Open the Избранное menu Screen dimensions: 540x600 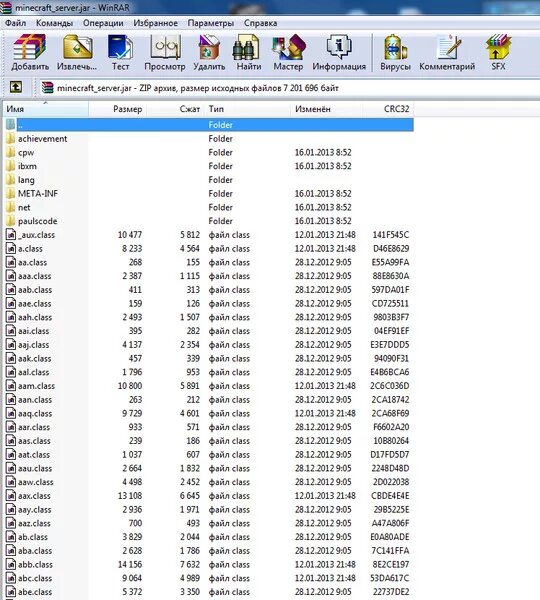click(155, 23)
